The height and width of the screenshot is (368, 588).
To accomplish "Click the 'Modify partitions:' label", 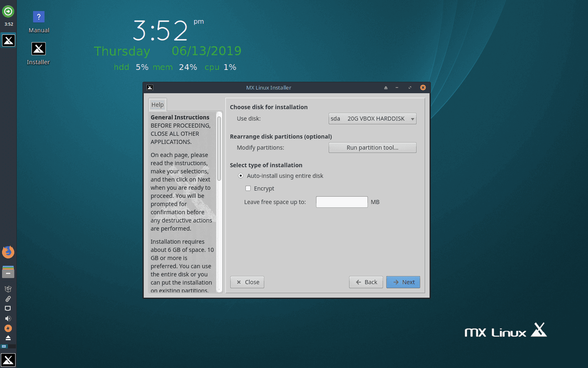I will pyautogui.click(x=261, y=148).
